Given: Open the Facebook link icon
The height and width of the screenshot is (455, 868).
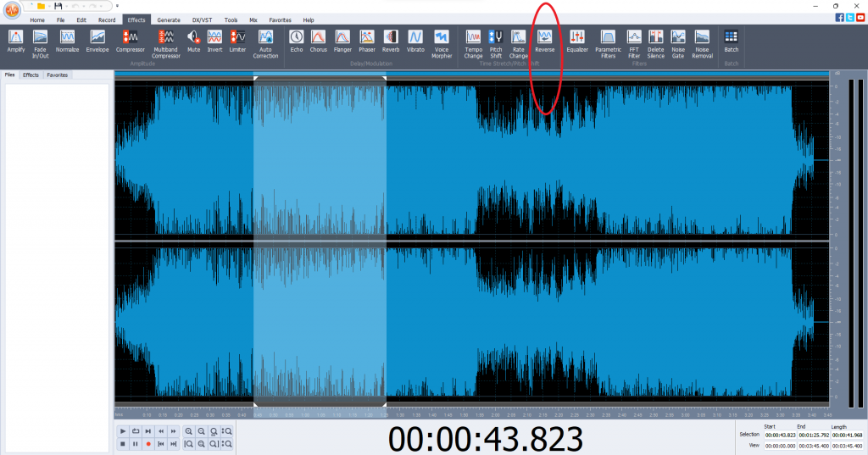Looking at the screenshot, I should 840,18.
